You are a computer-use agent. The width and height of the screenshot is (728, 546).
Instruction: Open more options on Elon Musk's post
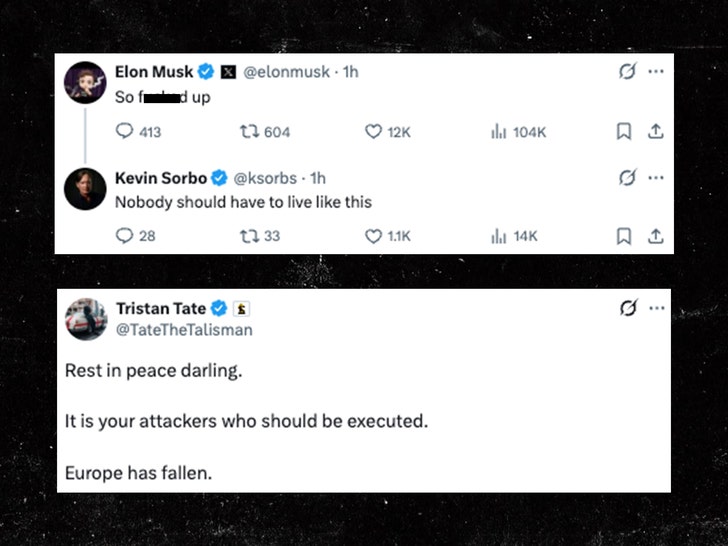655,72
